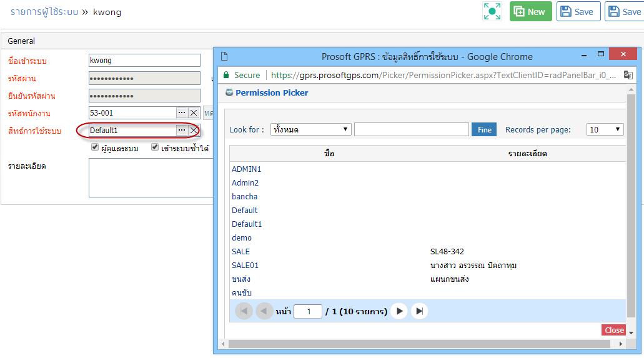
Task: Click scroll-right arrow of horizontal scrollbar
Action: click(x=620, y=344)
